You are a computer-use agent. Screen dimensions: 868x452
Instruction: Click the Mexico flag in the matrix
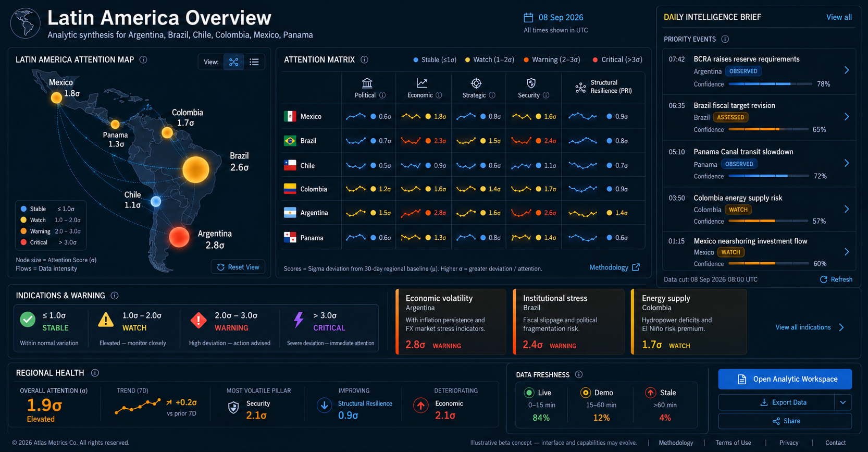pyautogui.click(x=290, y=116)
